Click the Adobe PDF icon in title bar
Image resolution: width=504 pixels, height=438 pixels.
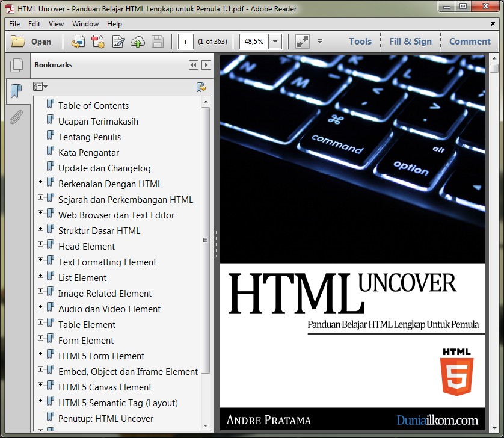point(10,8)
